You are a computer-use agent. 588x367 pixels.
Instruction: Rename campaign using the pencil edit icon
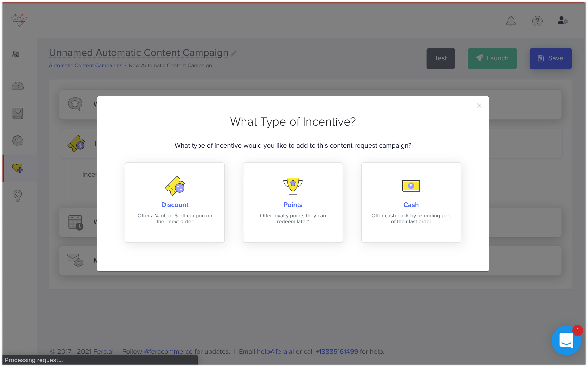[x=233, y=53]
